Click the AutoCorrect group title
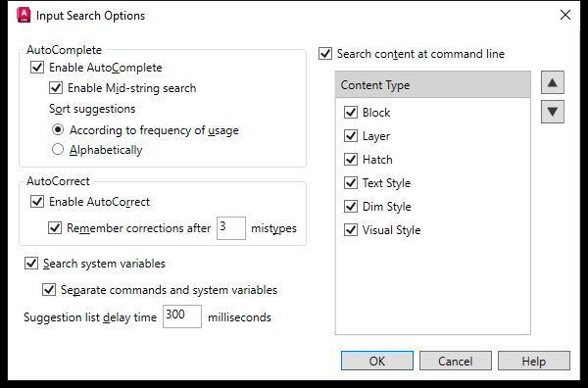 58,181
